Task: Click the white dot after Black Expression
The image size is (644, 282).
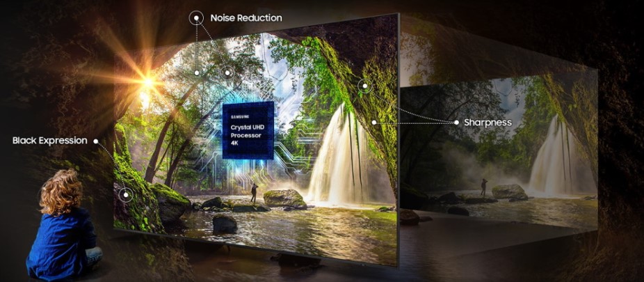Action: (x=96, y=141)
